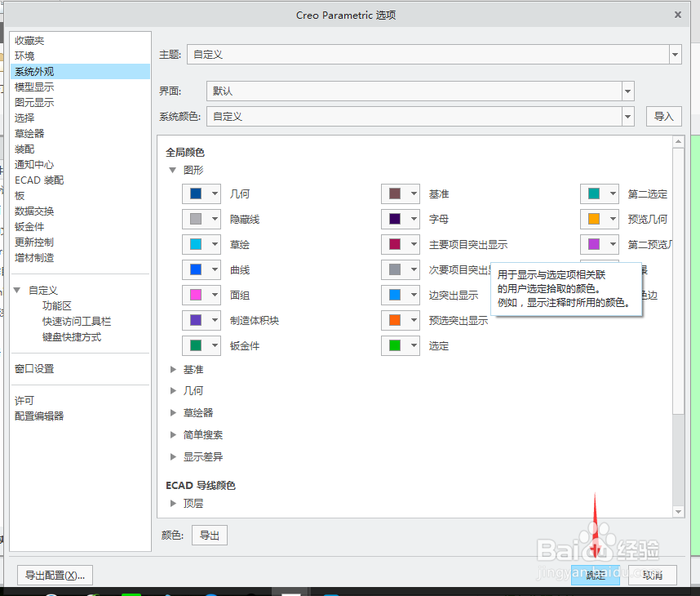700x596 pixels.
Task: Open the 面组 color swatch
Action: point(202,295)
